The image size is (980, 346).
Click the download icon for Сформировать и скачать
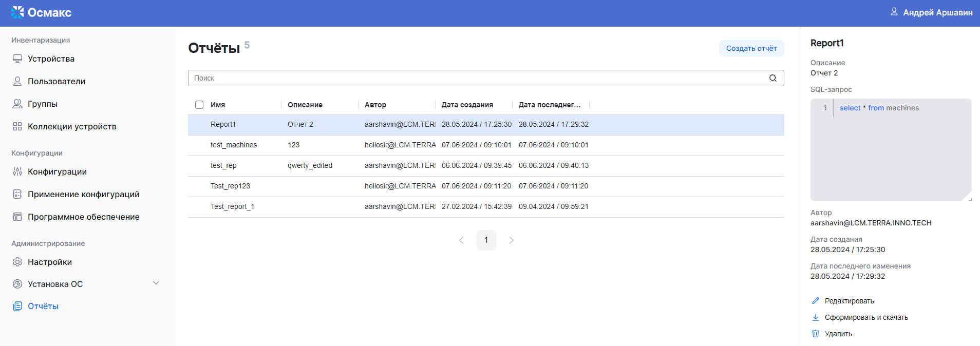[x=815, y=317]
